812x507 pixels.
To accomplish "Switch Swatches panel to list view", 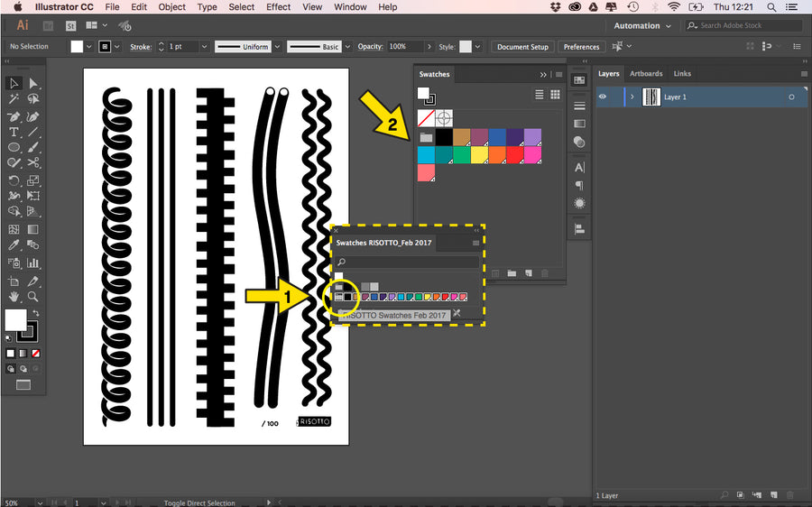I will click(540, 94).
